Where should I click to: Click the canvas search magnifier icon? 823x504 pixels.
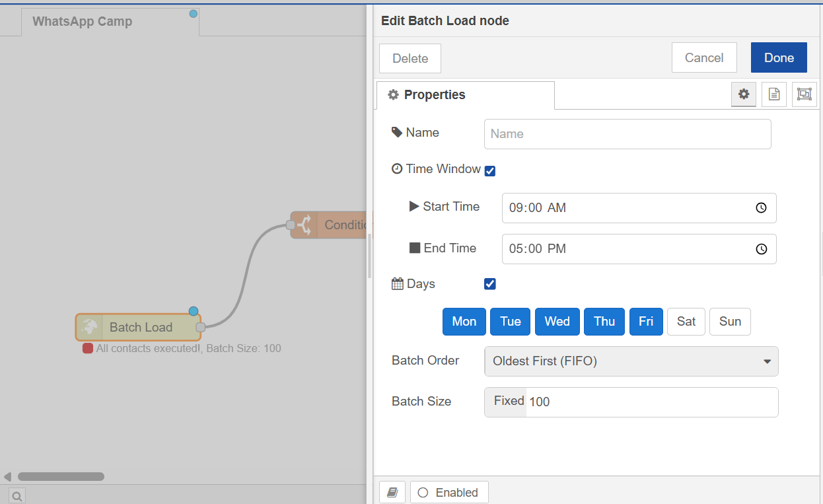[17, 495]
